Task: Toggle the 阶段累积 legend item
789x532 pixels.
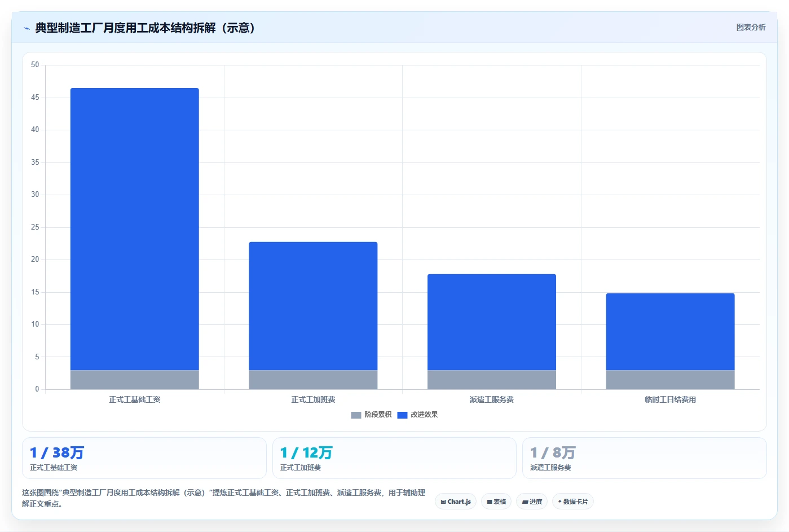Action: tap(371, 415)
